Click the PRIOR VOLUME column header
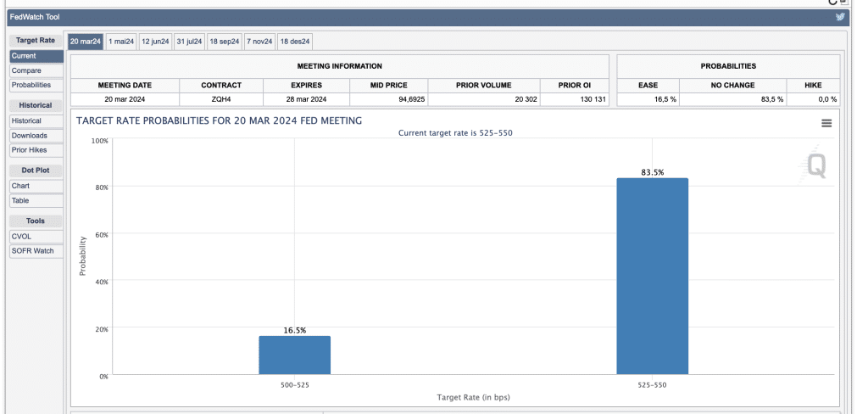The image size is (868, 414). [x=484, y=86]
